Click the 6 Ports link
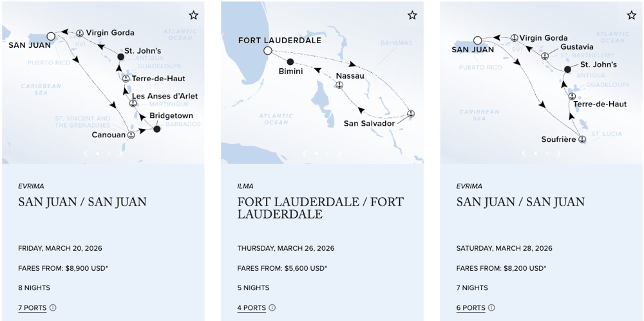The width and height of the screenshot is (644, 321). click(470, 308)
